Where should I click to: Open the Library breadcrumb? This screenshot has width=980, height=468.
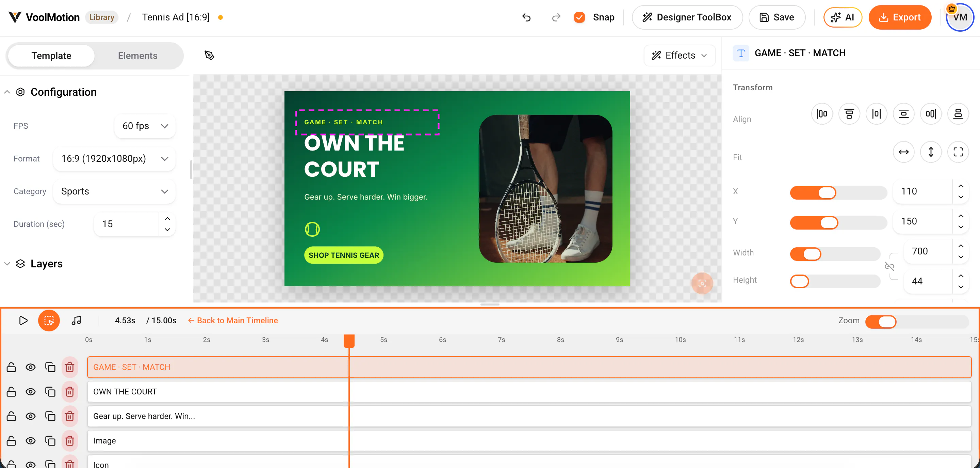pyautogui.click(x=102, y=17)
